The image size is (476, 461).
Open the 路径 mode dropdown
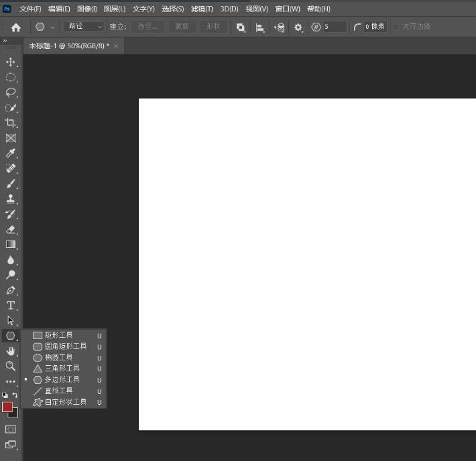(84, 27)
